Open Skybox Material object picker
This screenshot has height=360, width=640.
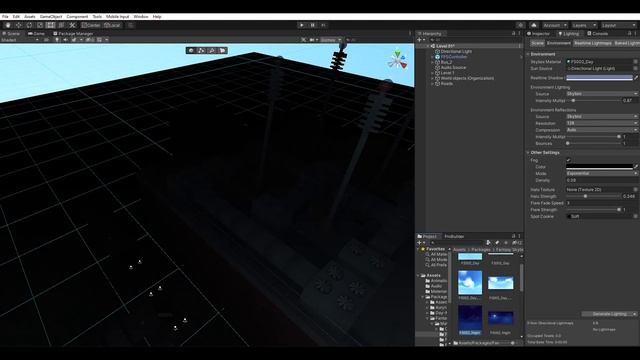tap(636, 62)
